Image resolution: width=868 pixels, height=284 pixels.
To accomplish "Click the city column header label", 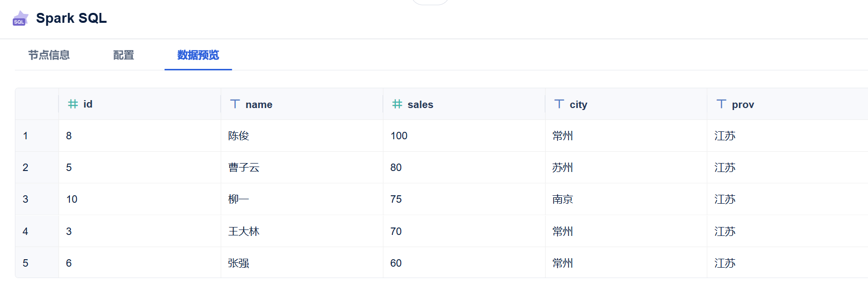I will tap(578, 105).
